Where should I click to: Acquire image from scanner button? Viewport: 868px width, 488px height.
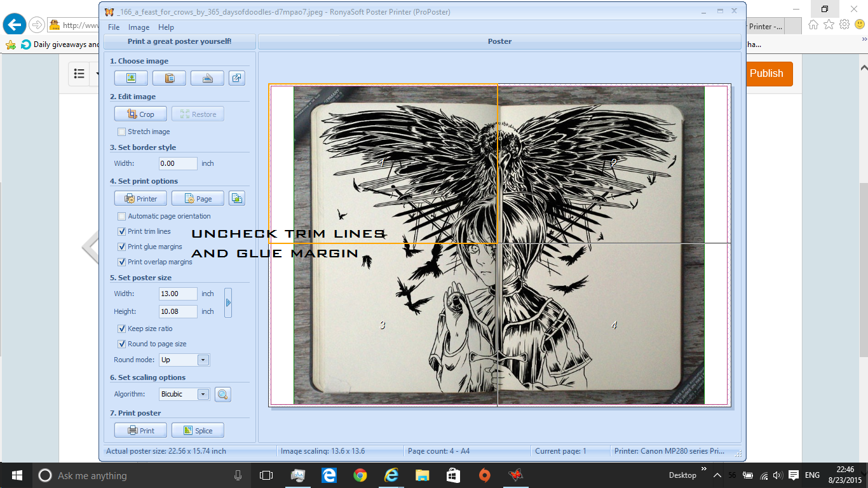tap(207, 78)
